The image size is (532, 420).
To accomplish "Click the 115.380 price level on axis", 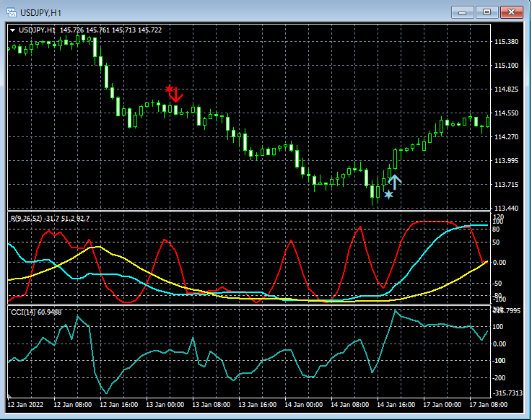I will pos(507,42).
